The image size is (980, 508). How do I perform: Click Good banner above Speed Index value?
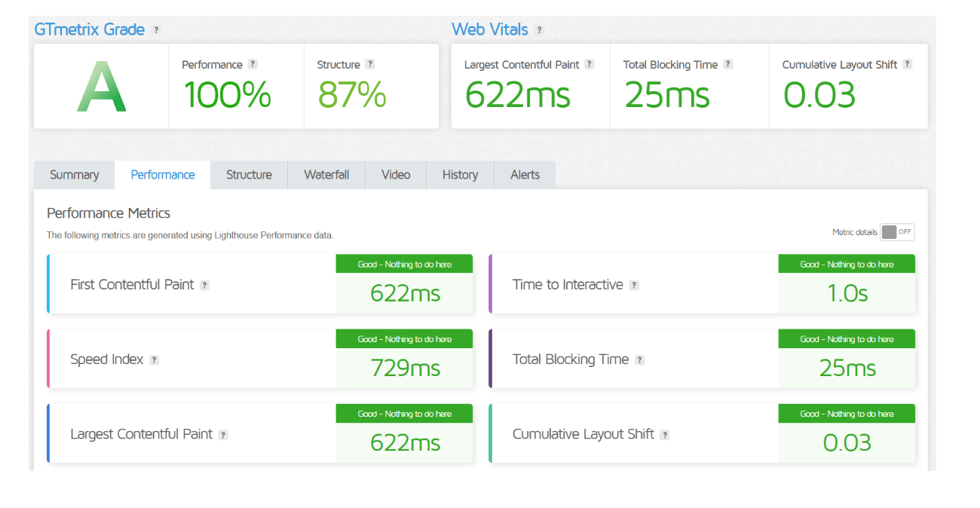pos(405,339)
